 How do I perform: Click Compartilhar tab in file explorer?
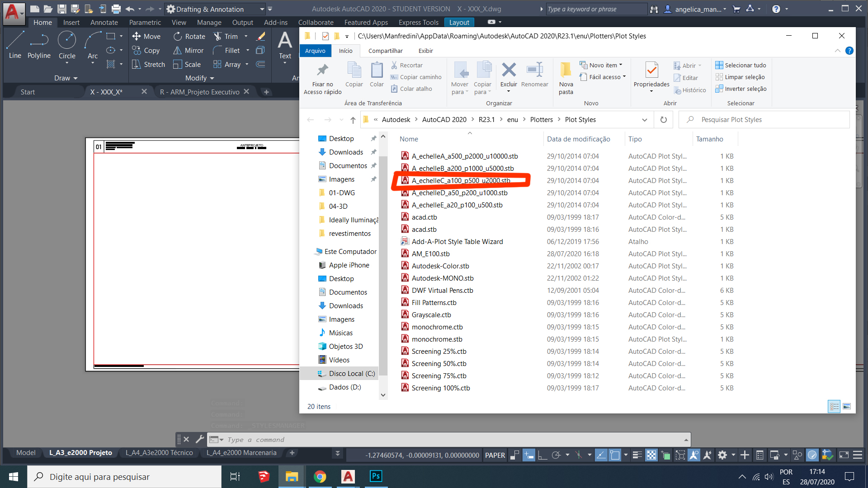point(386,51)
